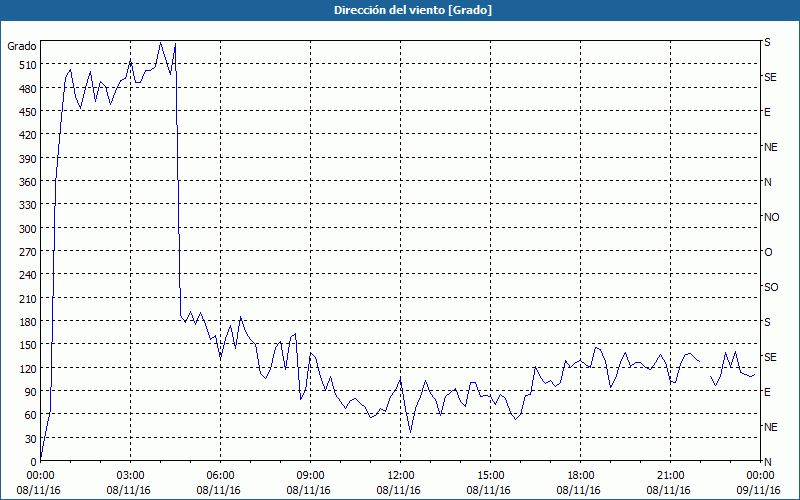Click the 'E' compass label beside 450 gridline
Viewport: 800px width, 500px height.
[767, 112]
